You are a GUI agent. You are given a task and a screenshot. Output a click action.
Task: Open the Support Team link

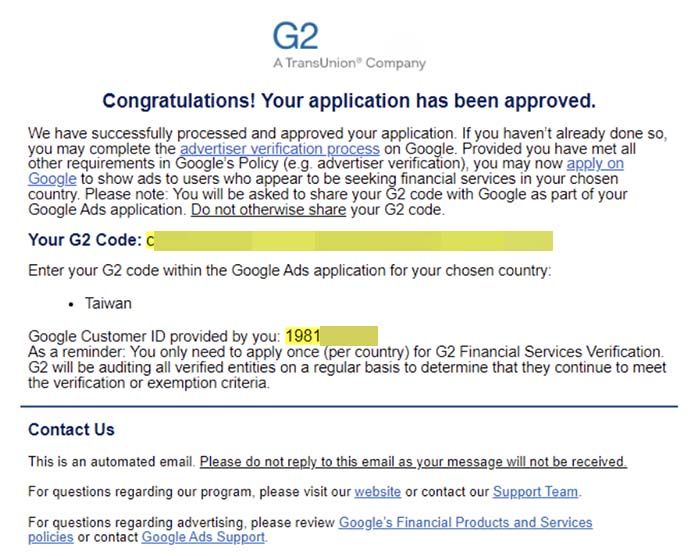coord(536,492)
